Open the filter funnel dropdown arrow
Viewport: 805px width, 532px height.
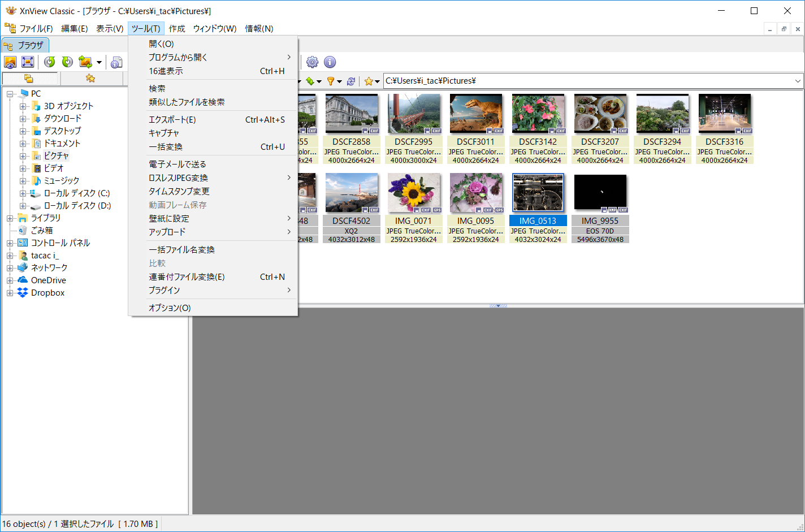(x=339, y=82)
